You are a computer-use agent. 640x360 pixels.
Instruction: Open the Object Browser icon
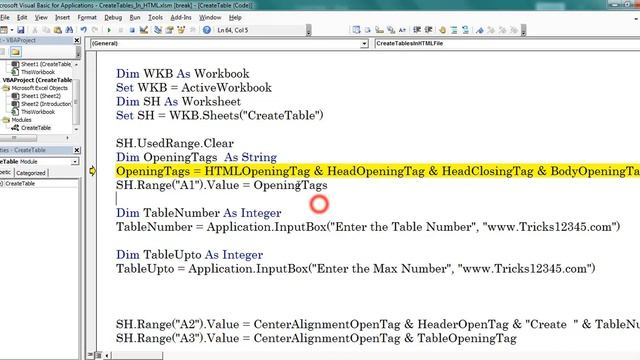181,30
